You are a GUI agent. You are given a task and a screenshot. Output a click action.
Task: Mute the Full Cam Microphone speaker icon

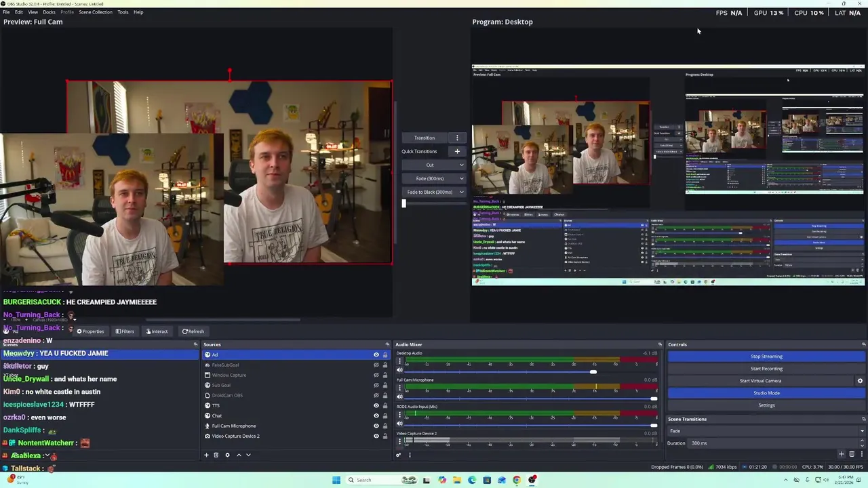[399, 397]
